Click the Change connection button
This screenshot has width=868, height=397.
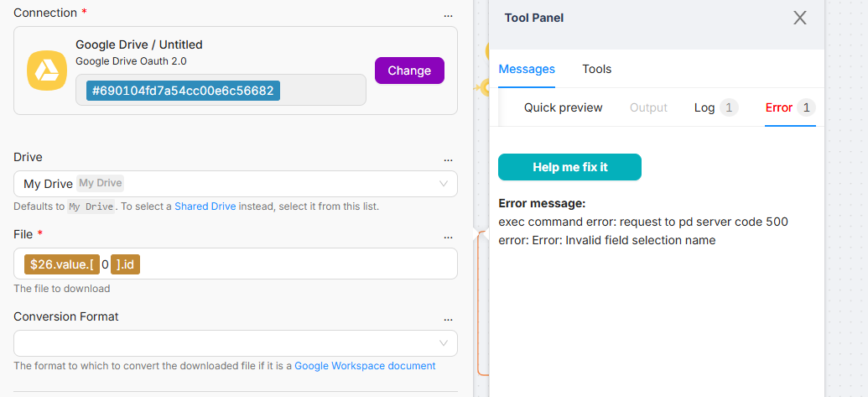tap(409, 71)
